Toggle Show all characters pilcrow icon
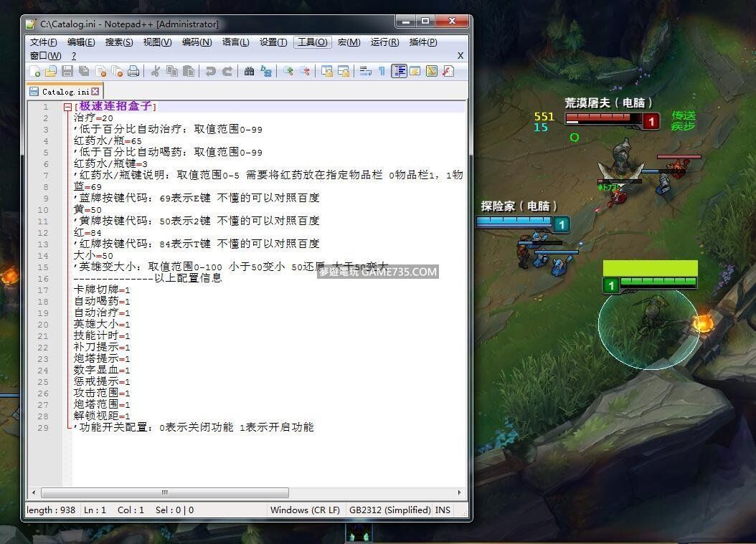 pos(382,72)
